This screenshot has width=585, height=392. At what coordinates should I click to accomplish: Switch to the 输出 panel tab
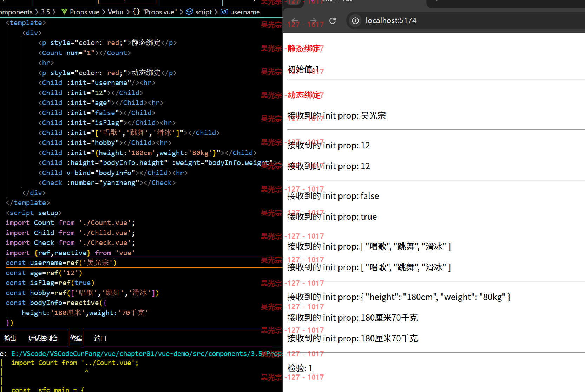pyautogui.click(x=10, y=338)
